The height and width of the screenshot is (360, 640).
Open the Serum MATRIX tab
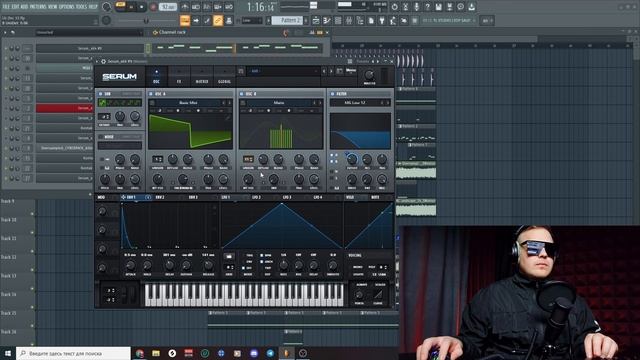pos(202,76)
